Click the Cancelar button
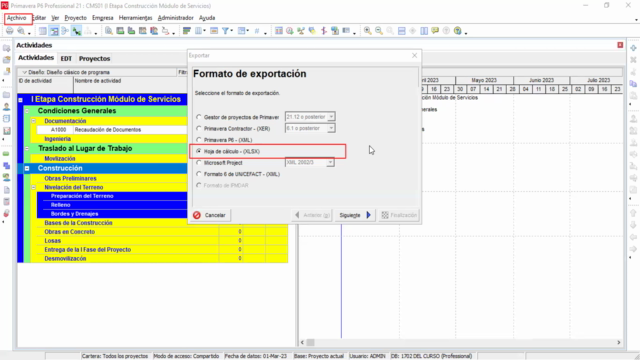The width and height of the screenshot is (640, 360). [x=210, y=215]
